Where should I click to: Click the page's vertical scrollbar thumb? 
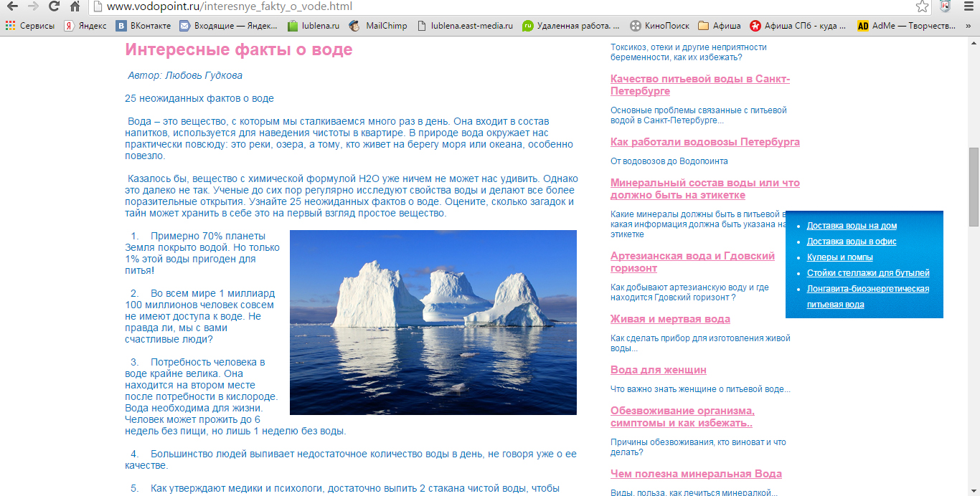coord(974,186)
